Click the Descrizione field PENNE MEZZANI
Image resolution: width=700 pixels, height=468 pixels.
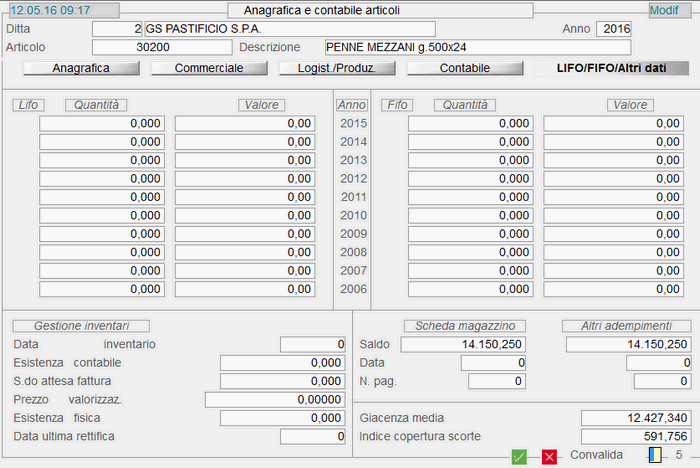coord(478,47)
